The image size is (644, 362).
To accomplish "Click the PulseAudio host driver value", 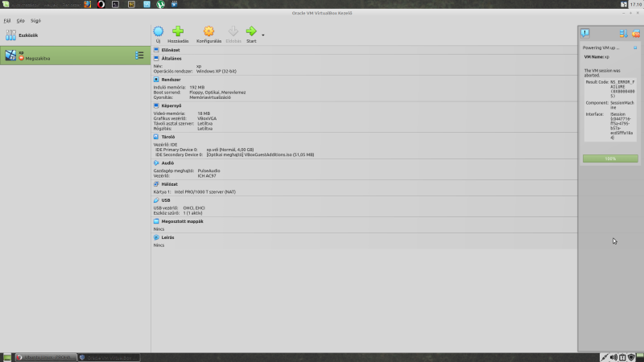I will (x=208, y=171).
